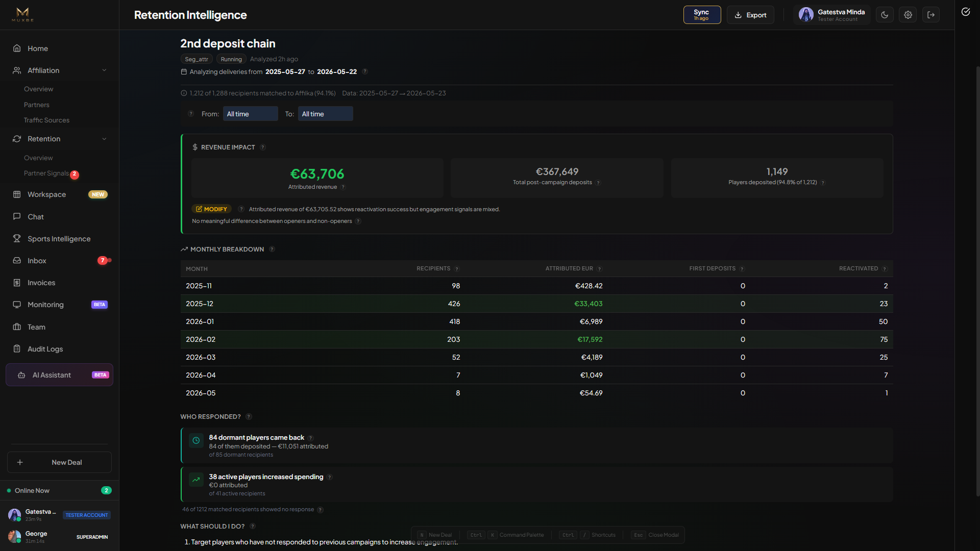Collapse the Affiliation section chevron

104,70
